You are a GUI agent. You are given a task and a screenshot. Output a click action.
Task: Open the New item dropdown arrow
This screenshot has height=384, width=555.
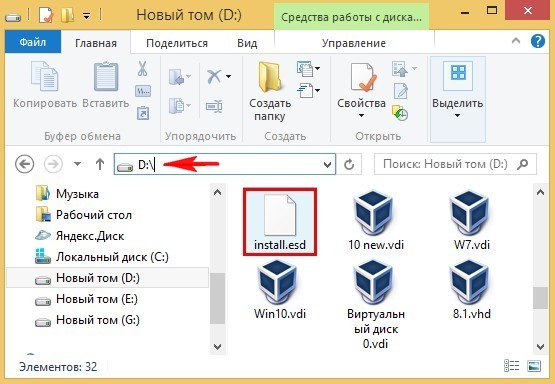click(317, 68)
